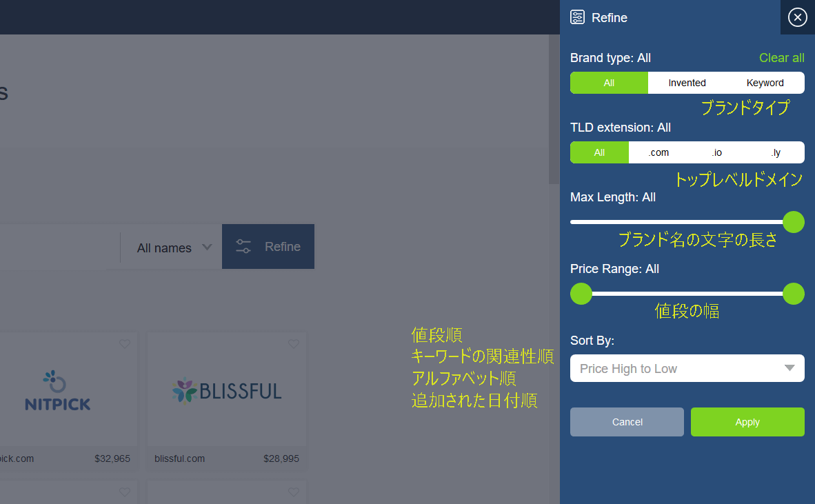
Task: Select the Keyword brand type option
Action: click(x=765, y=83)
